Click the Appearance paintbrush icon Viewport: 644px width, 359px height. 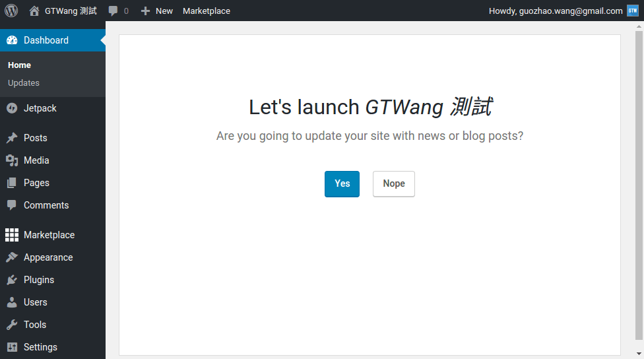tap(12, 257)
